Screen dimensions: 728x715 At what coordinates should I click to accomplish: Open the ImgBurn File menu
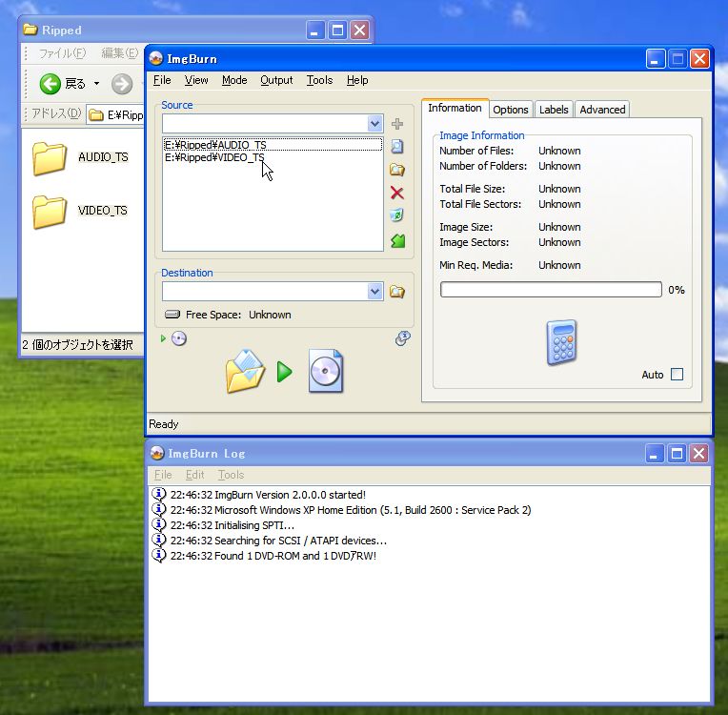162,80
